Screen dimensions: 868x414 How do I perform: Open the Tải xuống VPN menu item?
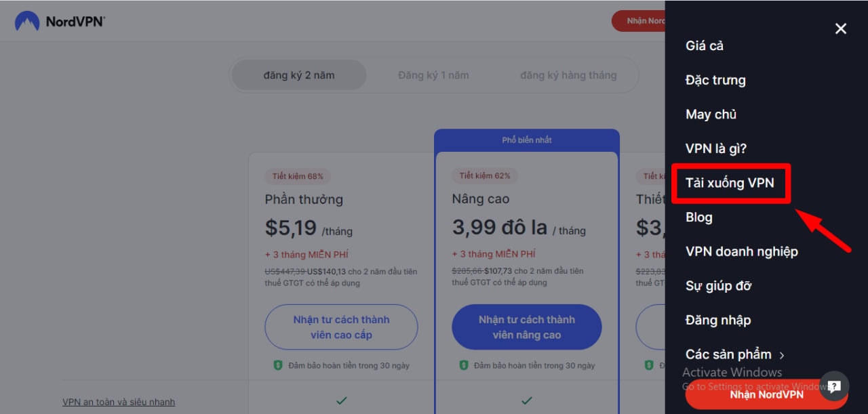click(730, 183)
